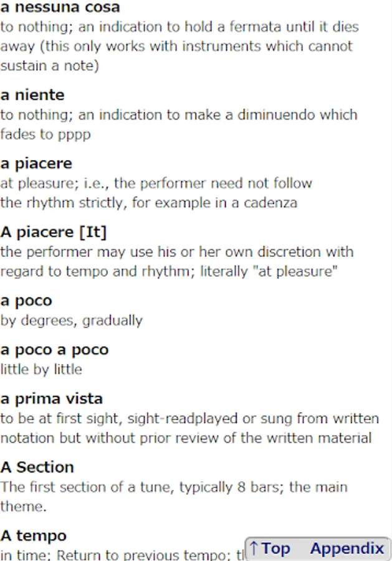392x561 pixels.
Task: Click the 'by degrees, gradually' definition
Action: [72, 320]
